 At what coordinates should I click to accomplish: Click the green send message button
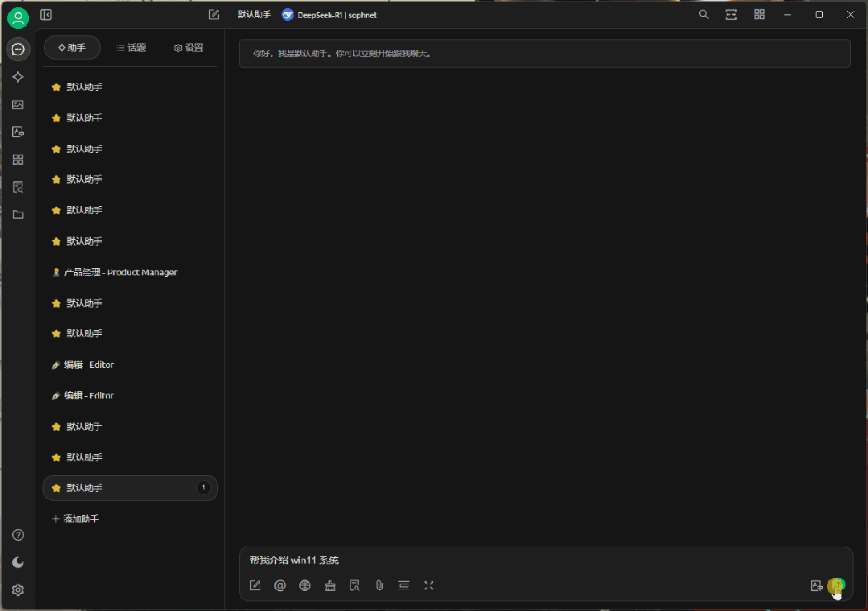pyautogui.click(x=837, y=585)
